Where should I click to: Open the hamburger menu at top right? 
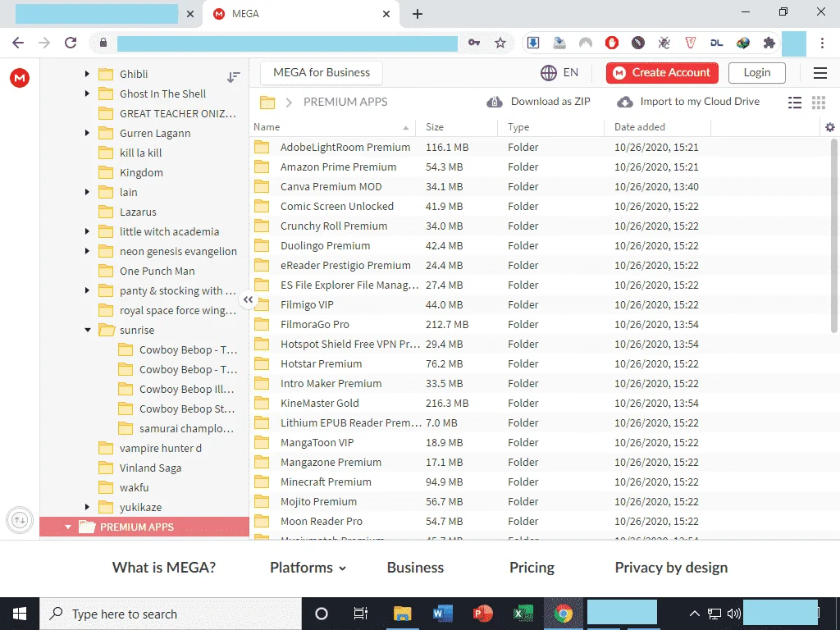coord(820,73)
